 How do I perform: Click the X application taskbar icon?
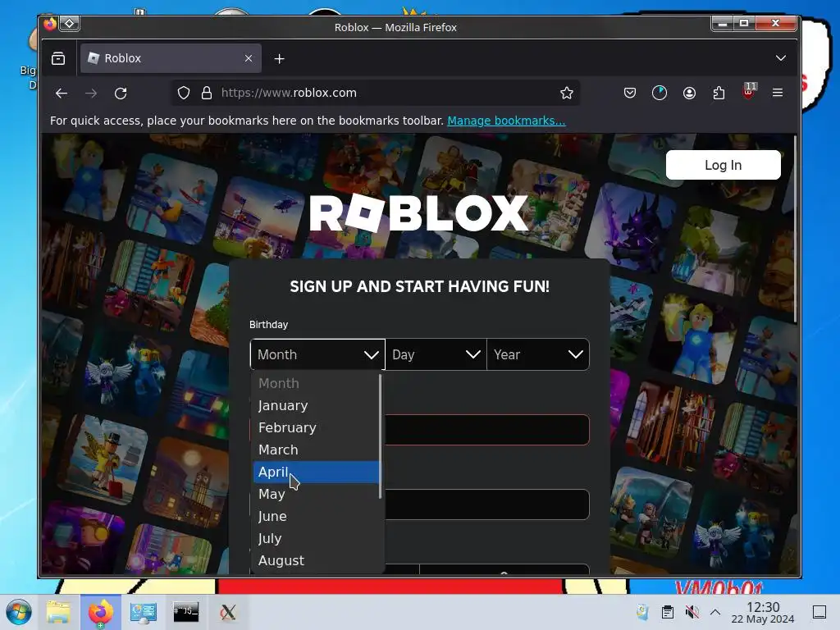click(x=228, y=612)
